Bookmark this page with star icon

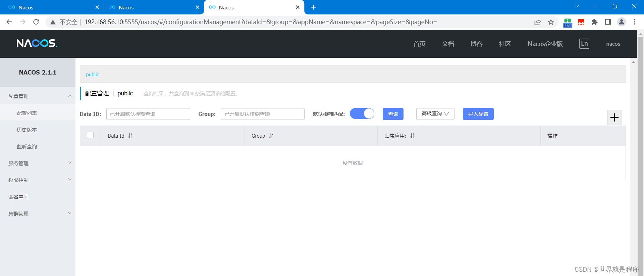click(x=551, y=22)
